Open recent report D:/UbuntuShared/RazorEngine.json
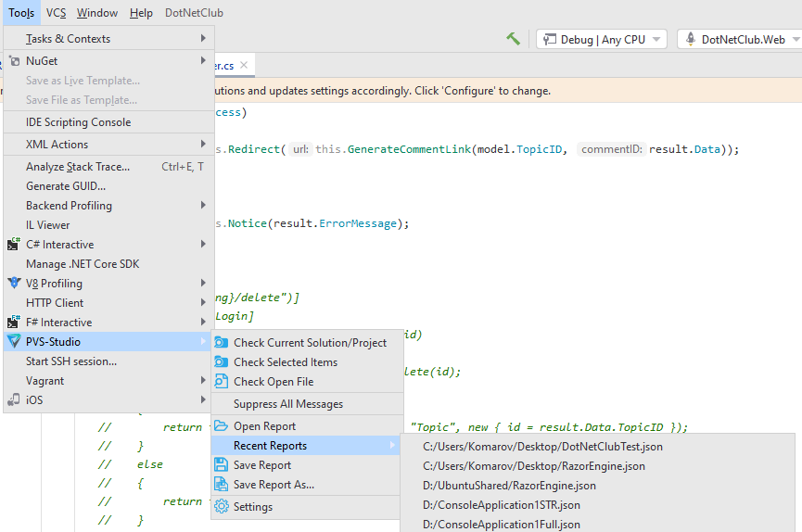The height and width of the screenshot is (532, 802). [x=509, y=486]
